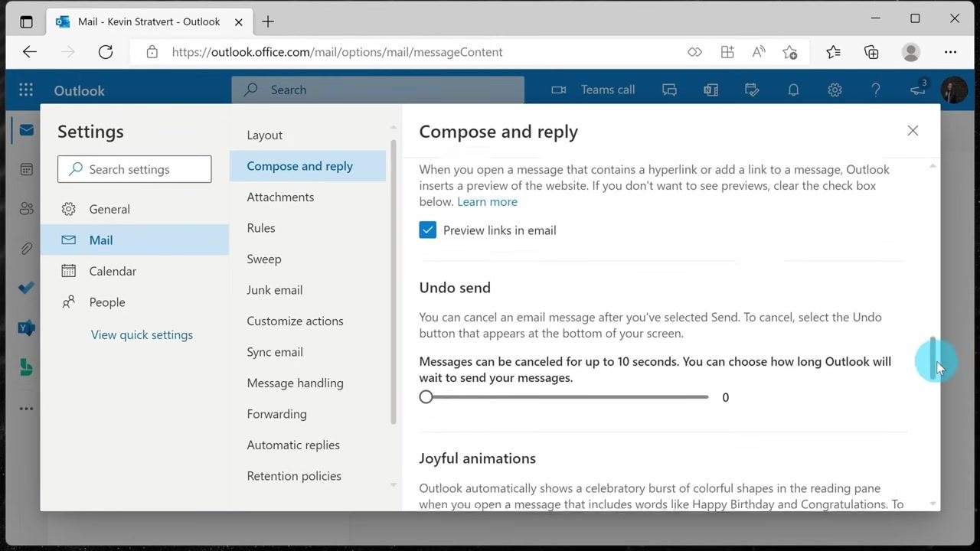Screen dimensions: 980x551
Task: Open the Edge Favorites list
Action: pyautogui.click(x=833, y=52)
